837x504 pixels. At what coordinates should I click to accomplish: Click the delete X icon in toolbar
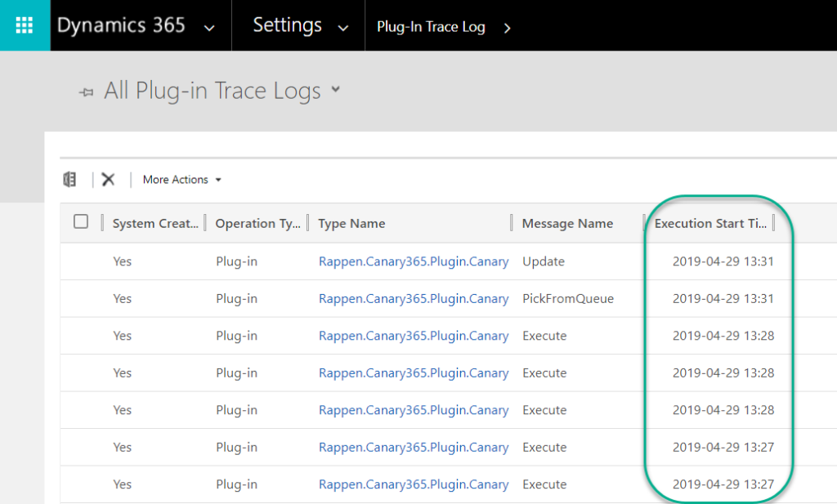pos(108,180)
